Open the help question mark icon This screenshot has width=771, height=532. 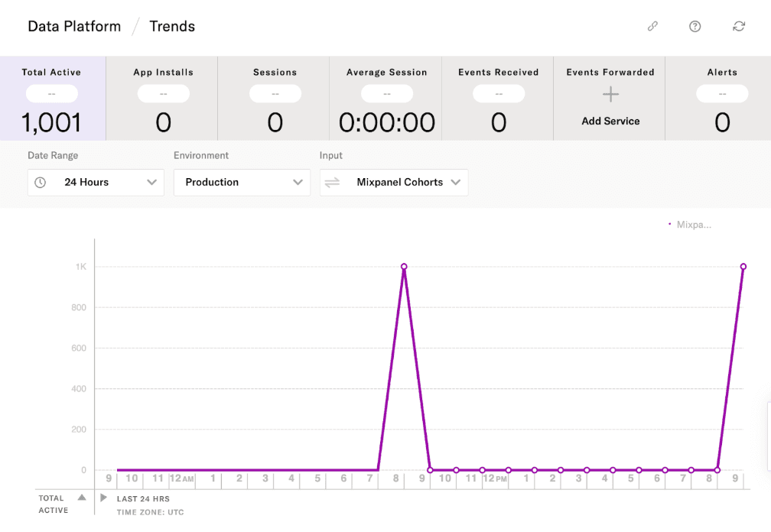[x=695, y=26]
